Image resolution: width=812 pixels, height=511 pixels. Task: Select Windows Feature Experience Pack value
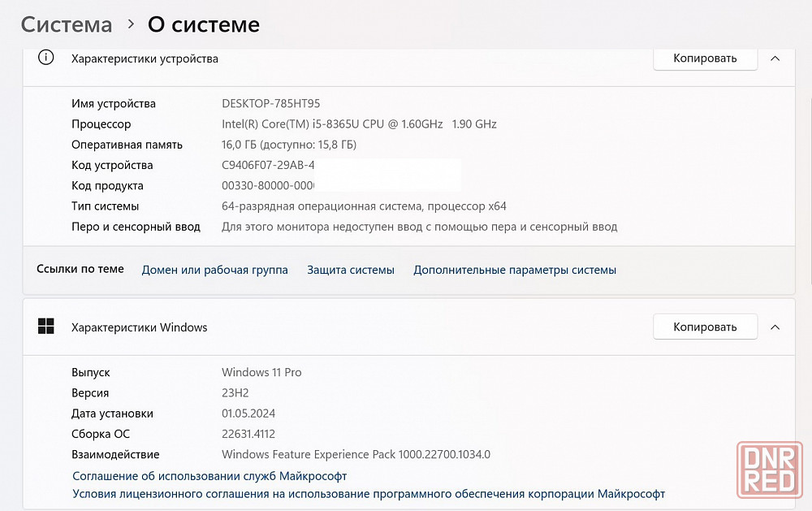356,454
